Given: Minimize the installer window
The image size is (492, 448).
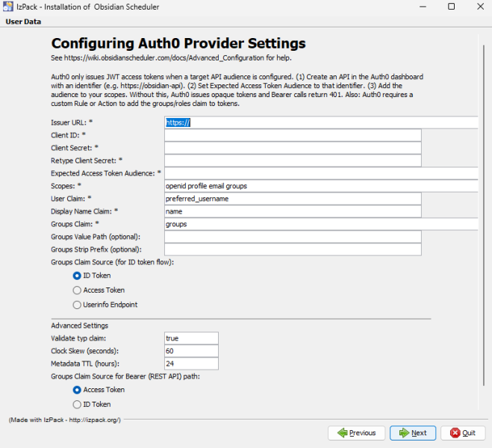Looking at the screenshot, I should tap(423, 7).
